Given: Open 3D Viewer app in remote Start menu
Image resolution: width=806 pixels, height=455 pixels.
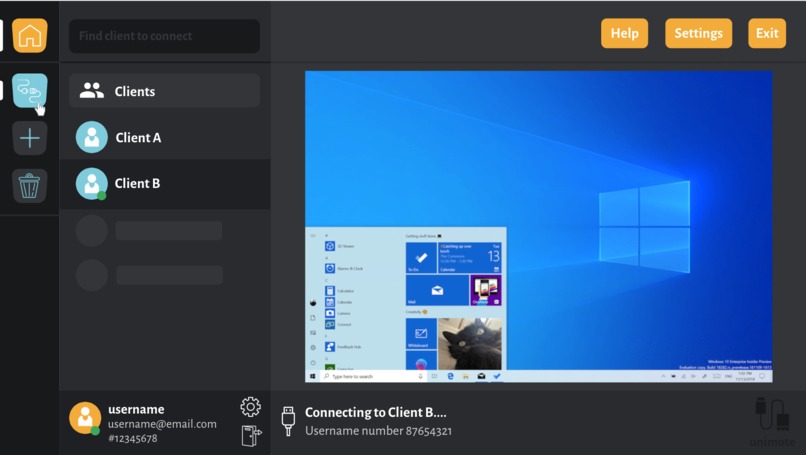Looking at the screenshot, I should coord(340,246).
